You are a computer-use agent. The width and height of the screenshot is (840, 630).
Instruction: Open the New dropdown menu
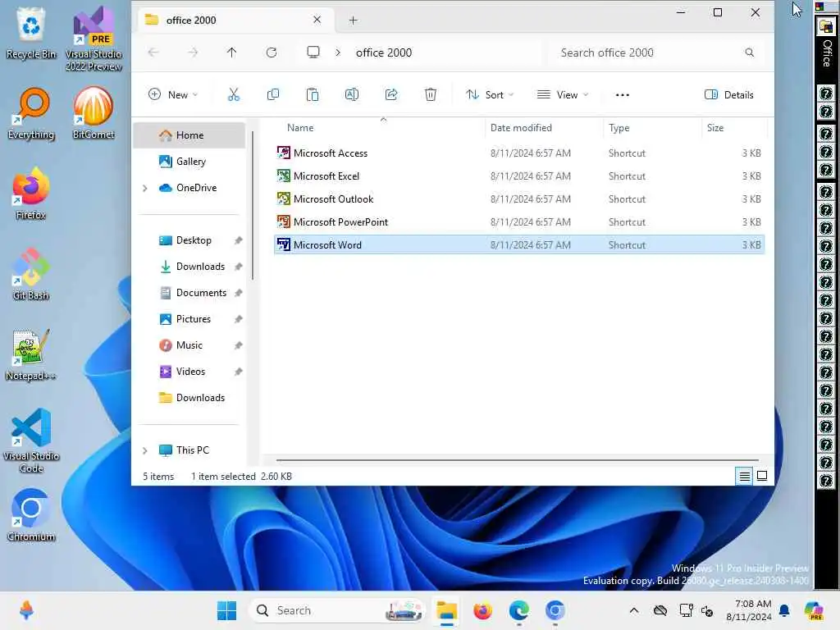pyautogui.click(x=173, y=95)
